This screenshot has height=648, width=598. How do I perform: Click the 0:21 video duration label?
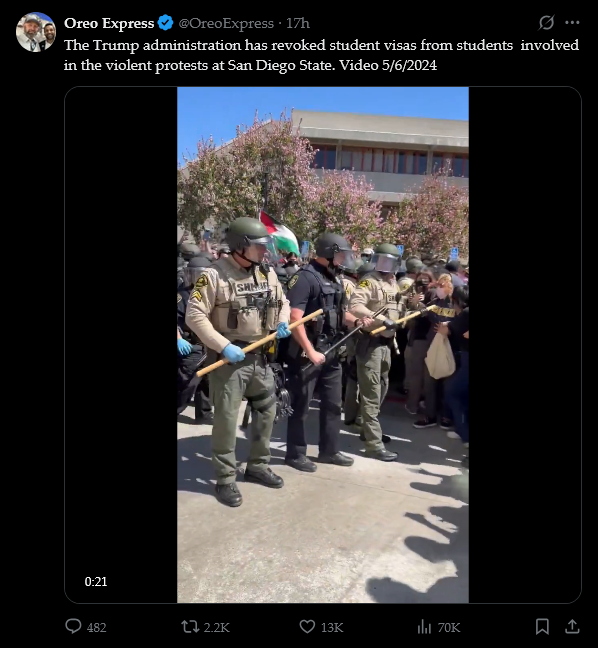96,581
